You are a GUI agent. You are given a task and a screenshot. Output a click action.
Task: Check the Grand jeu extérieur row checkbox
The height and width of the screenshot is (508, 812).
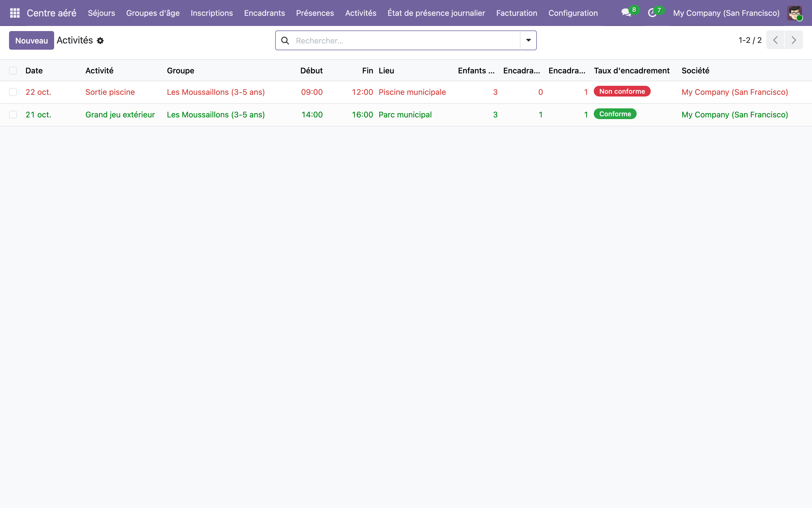click(x=13, y=115)
